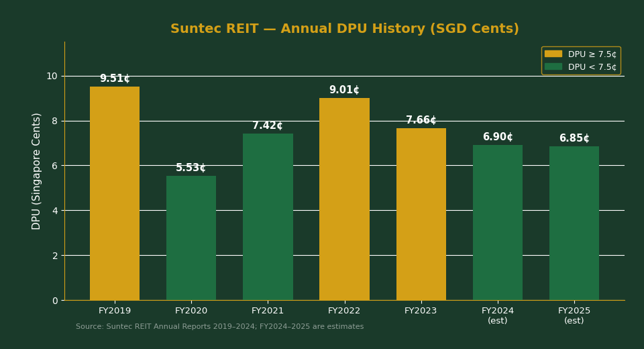Click the FY2020 x-axis label

(x=191, y=311)
